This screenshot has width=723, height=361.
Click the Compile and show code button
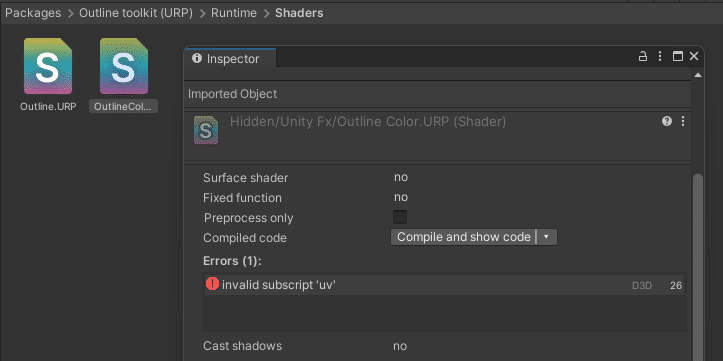[463, 237]
